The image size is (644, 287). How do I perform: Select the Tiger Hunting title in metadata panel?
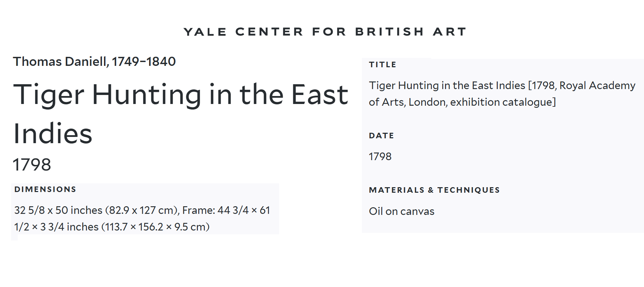pos(447,86)
